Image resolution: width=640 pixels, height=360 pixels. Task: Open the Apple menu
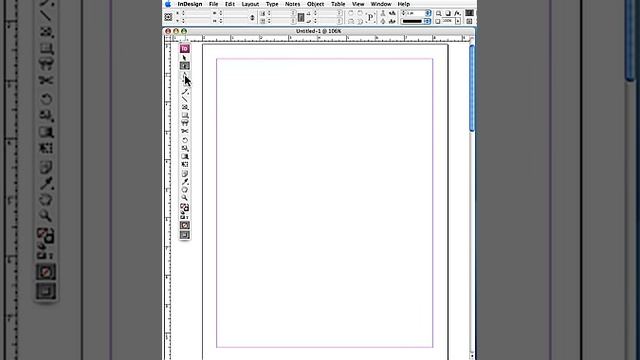coord(168,4)
